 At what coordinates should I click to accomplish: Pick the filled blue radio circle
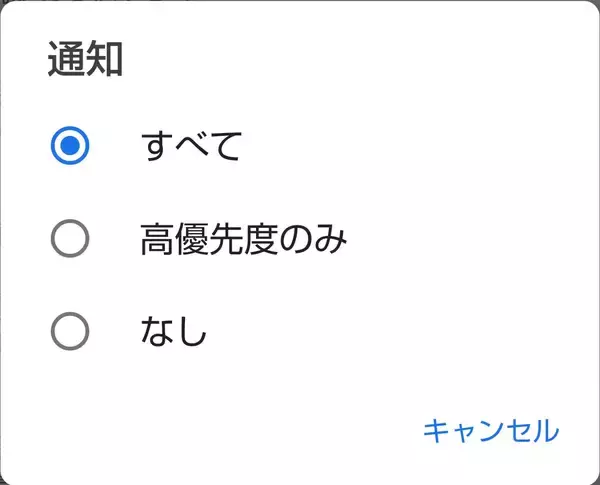click(70, 147)
